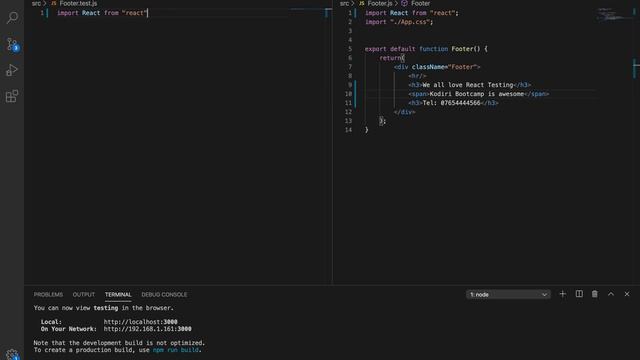Click 'src' in left editor breadcrumb
Viewport: 640px width, 360px height.
(36, 3)
